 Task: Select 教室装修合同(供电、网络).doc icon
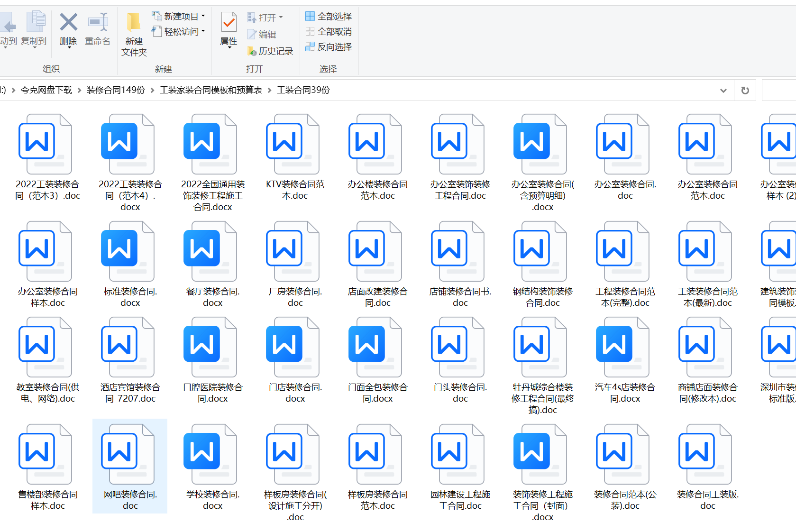pyautogui.click(x=45, y=347)
